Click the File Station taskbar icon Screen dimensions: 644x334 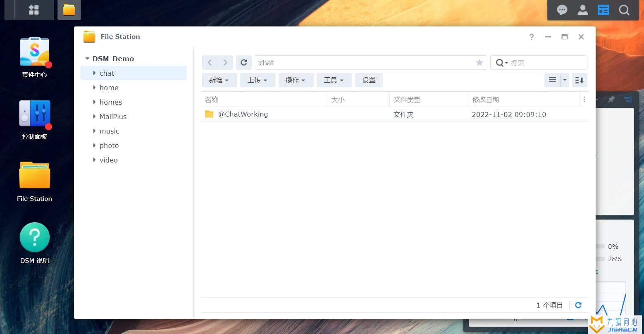pos(69,10)
